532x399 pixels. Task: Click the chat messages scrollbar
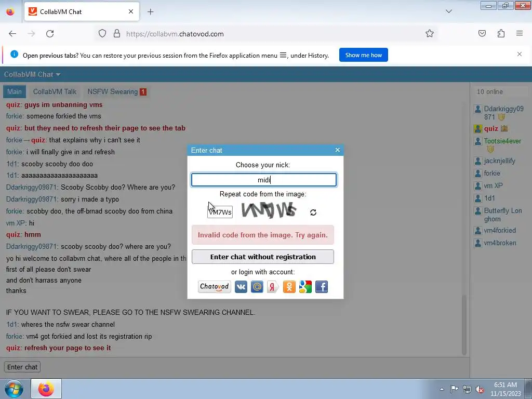464,325
